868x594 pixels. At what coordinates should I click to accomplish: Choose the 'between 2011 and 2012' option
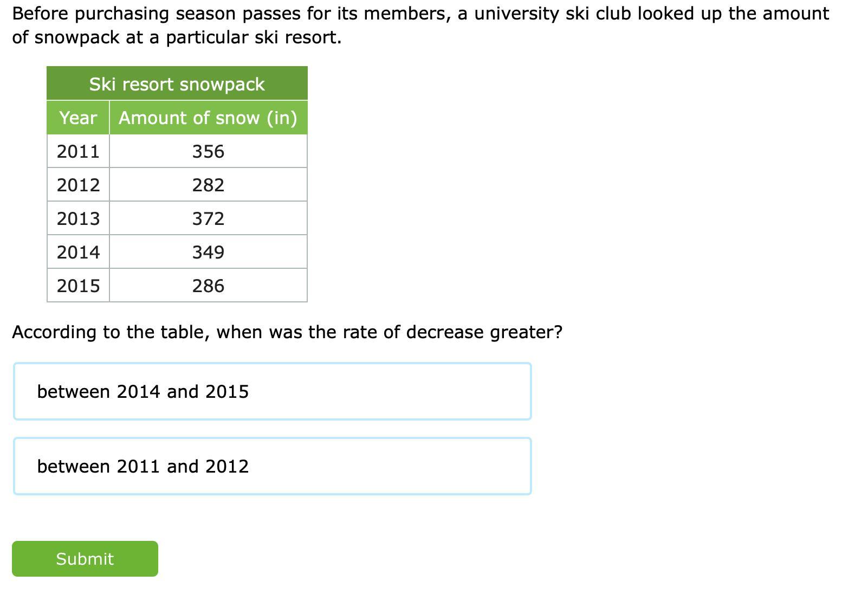coord(272,466)
